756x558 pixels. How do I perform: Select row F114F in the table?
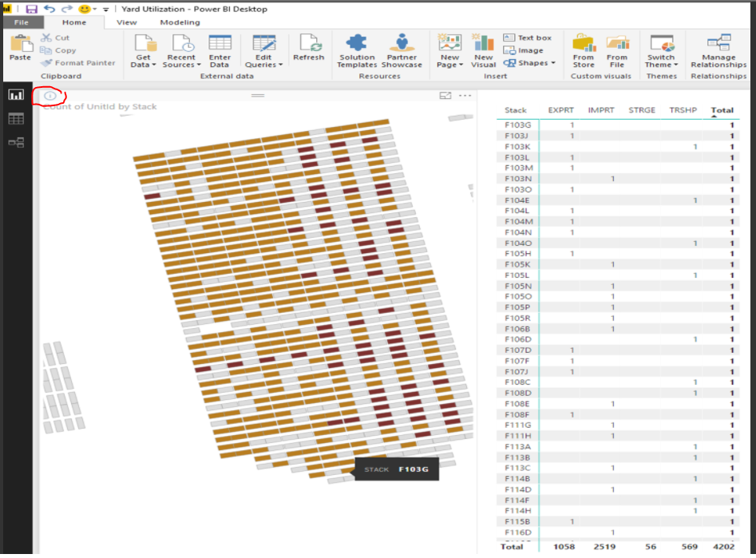[618, 501]
